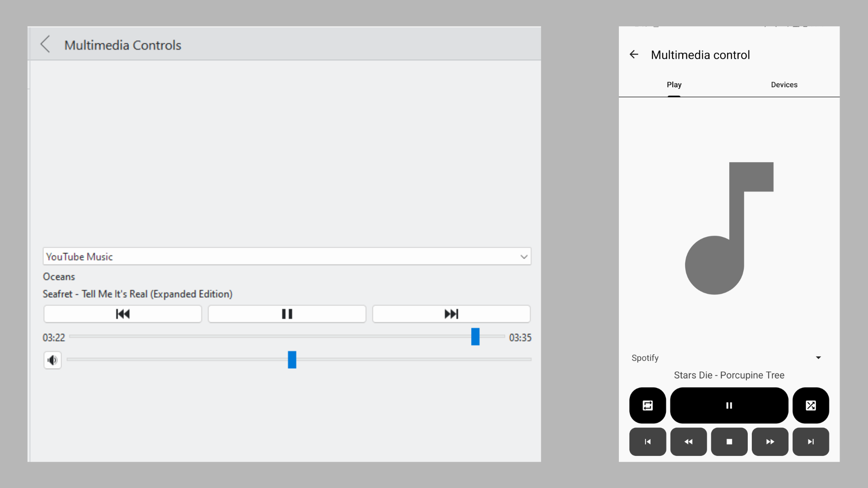Click the total duration 03:35

coord(520,338)
